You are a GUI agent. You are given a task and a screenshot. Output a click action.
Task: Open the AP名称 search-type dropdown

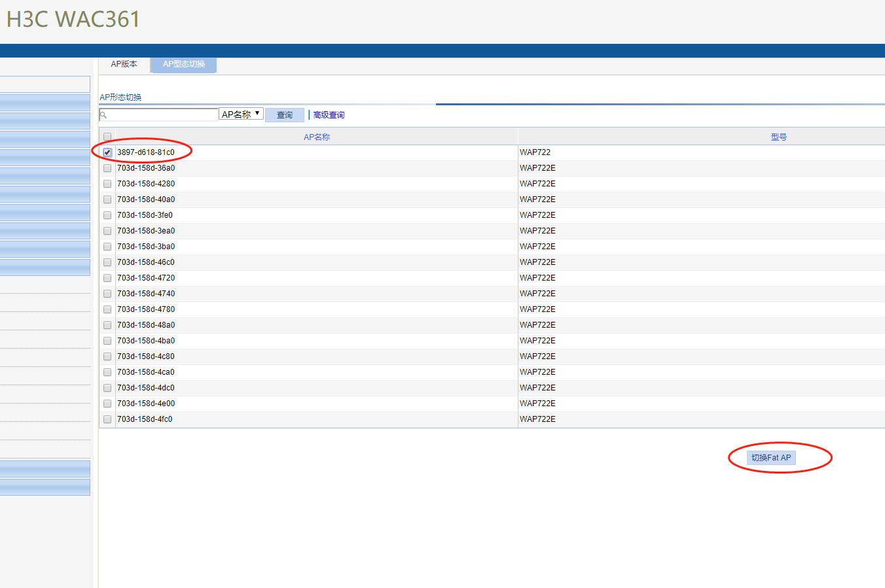(241, 114)
